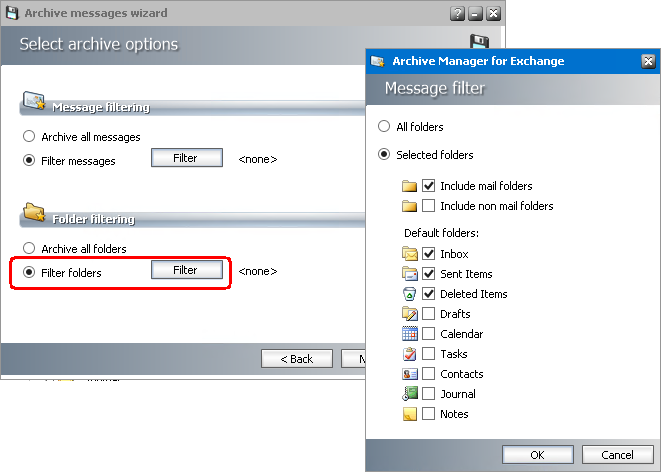
Task: Select the Filter folders radio button
Action: pyautogui.click(x=29, y=272)
